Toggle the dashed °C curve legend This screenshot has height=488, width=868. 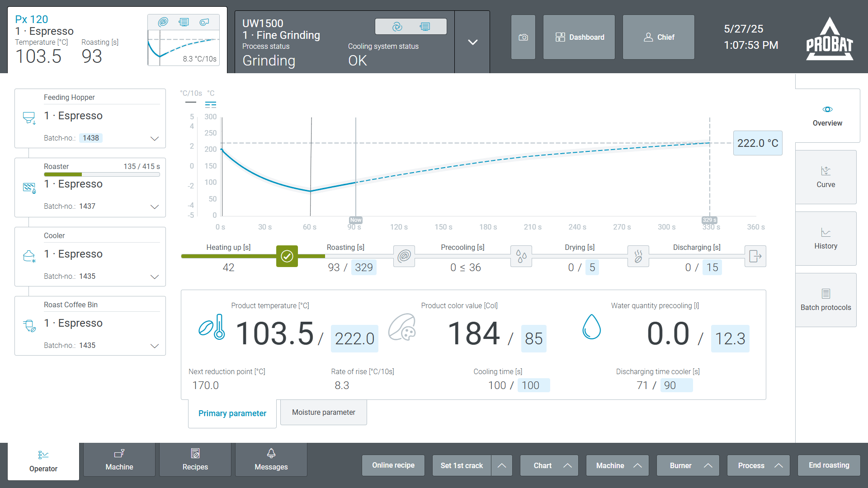tap(211, 104)
